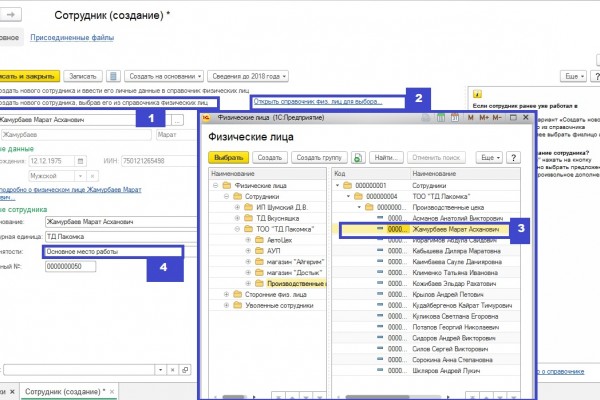Viewport: 600px width, 400px height.
Task: Collapse the 000000001 Сотрудники group in list
Action: pos(338,185)
